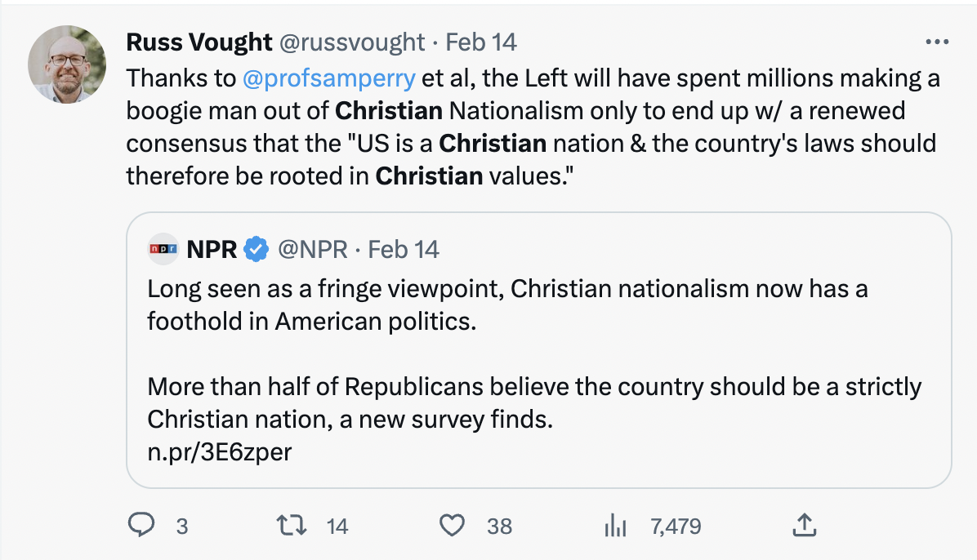This screenshot has width=977, height=560.
Task: Open the n.pr/3E6zper article link
Action: [219, 451]
